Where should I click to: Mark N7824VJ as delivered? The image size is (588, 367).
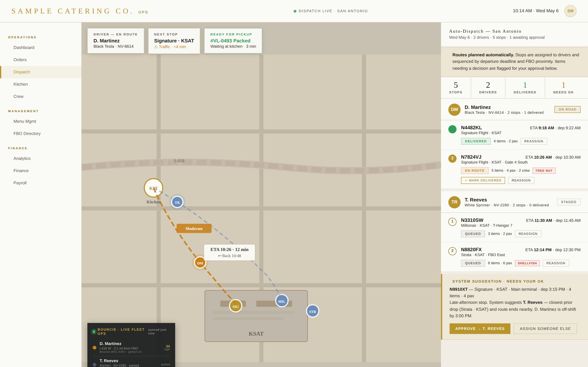[x=483, y=180]
